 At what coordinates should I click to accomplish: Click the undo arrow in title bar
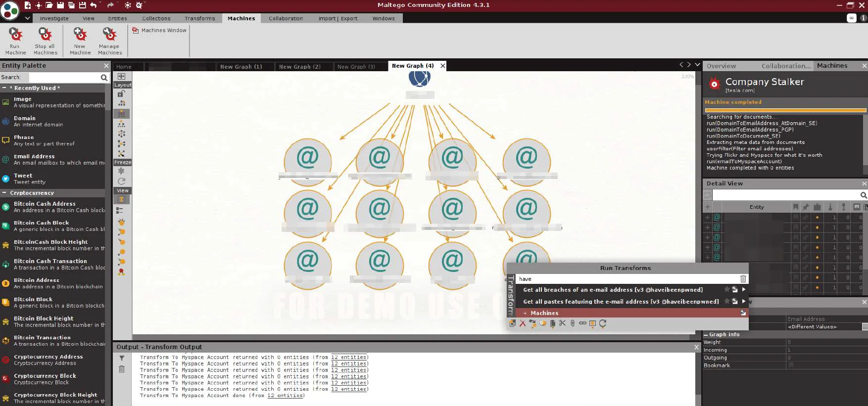point(94,5)
